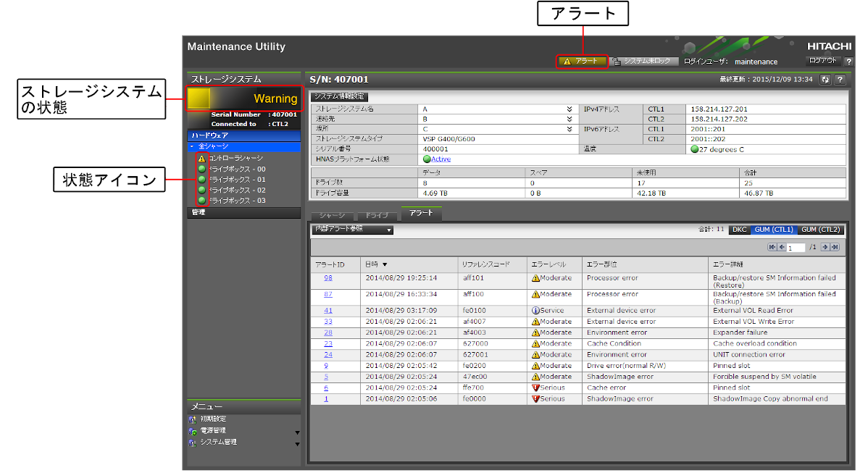The width and height of the screenshot is (868, 473).
Task: Click the アラート warning button in header
Action: (581, 62)
